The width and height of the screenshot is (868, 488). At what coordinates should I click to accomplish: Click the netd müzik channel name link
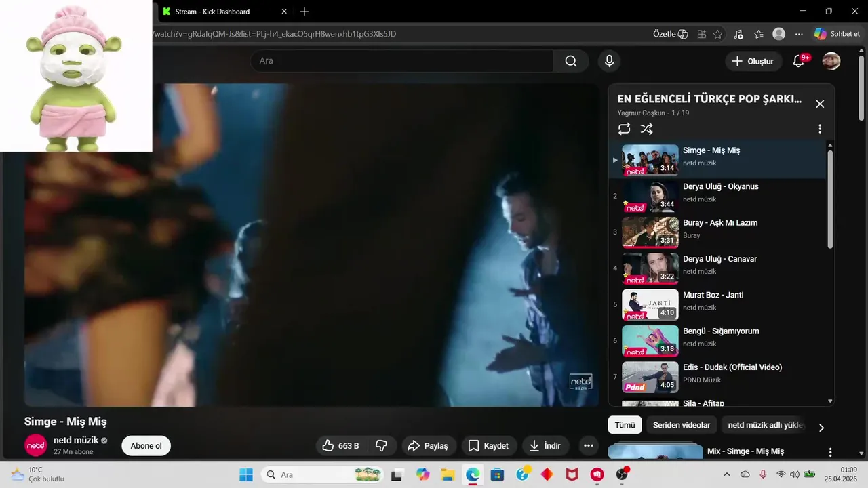pyautogui.click(x=75, y=441)
